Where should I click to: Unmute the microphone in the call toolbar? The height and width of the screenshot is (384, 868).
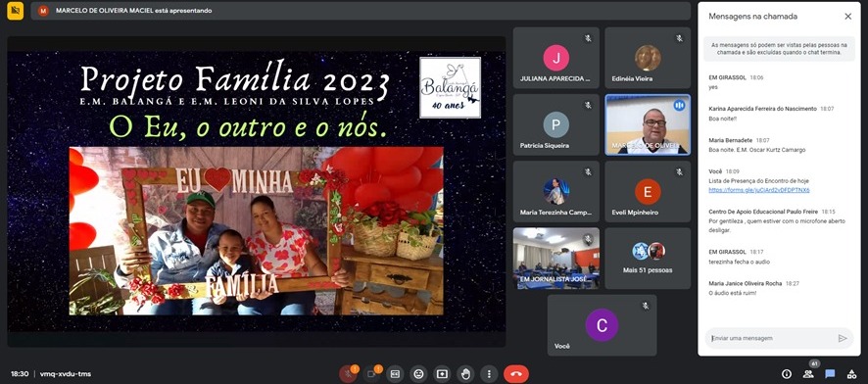click(348, 374)
